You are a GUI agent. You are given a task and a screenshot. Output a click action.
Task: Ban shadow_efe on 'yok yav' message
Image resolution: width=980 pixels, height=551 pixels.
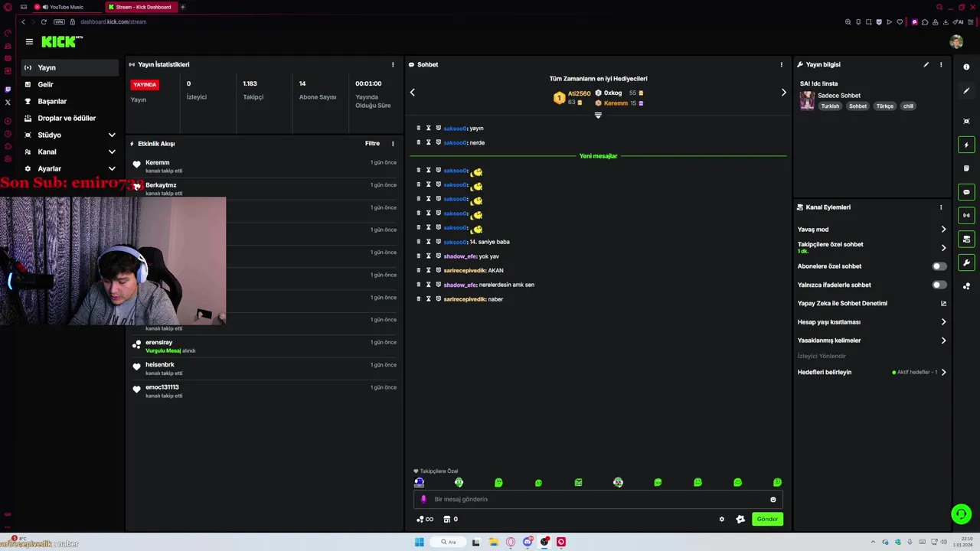tap(438, 256)
